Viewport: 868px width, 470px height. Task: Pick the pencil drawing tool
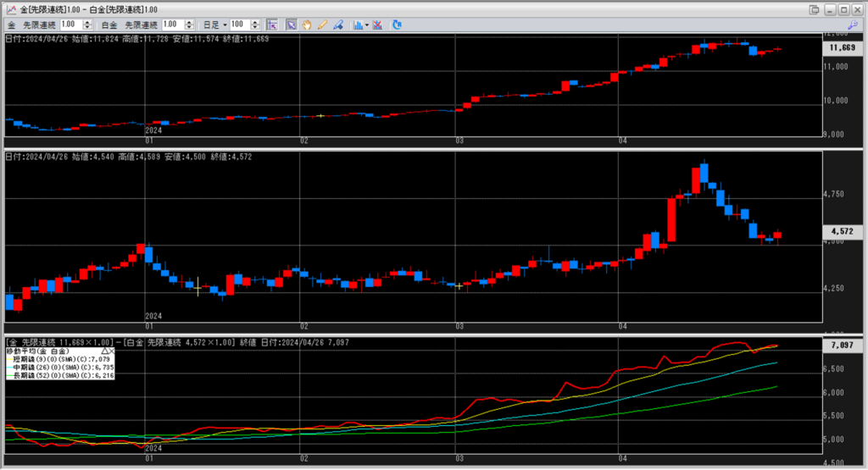322,25
